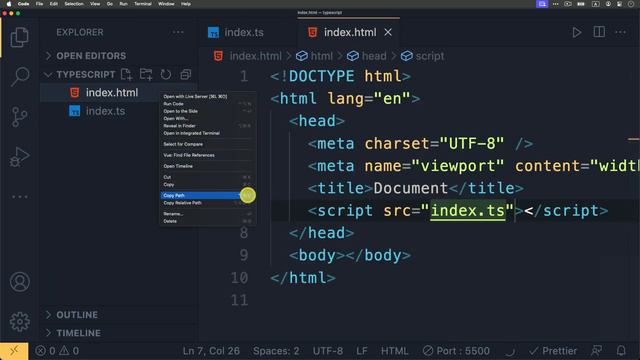Choose Open Timeline in context menu
The height and width of the screenshot is (360, 640).
[x=207, y=167]
